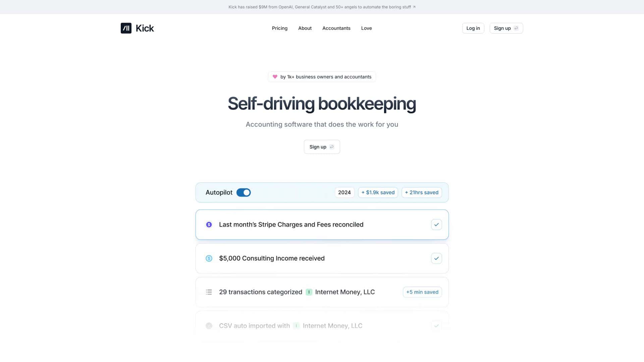Click the Internet Money badge on the transactions row
The image size is (644, 362).
[x=309, y=292]
